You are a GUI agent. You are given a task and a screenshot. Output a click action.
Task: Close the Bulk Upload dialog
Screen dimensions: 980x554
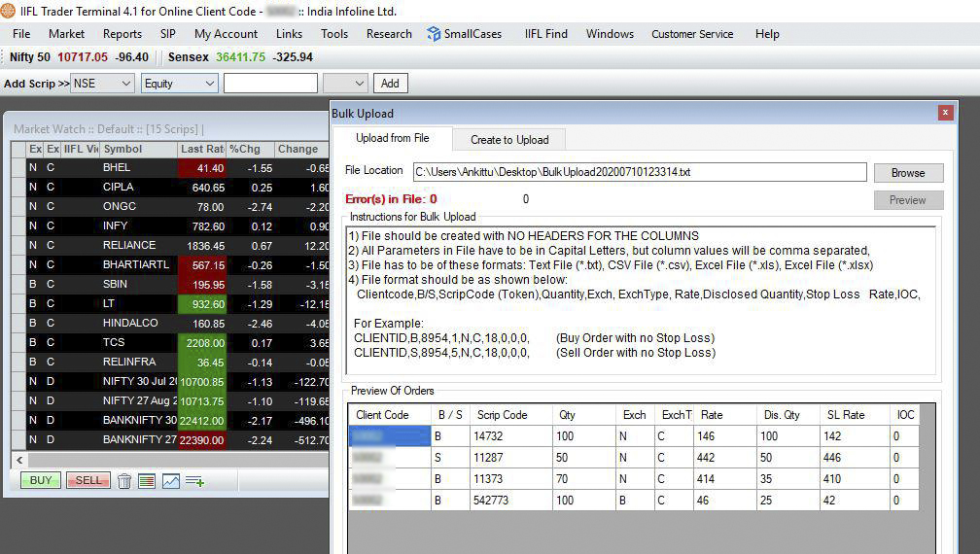(945, 113)
